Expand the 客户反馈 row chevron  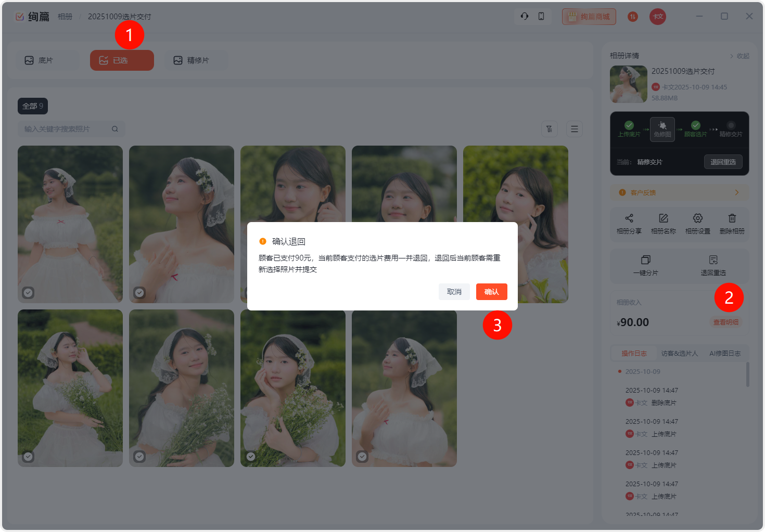[x=736, y=192]
